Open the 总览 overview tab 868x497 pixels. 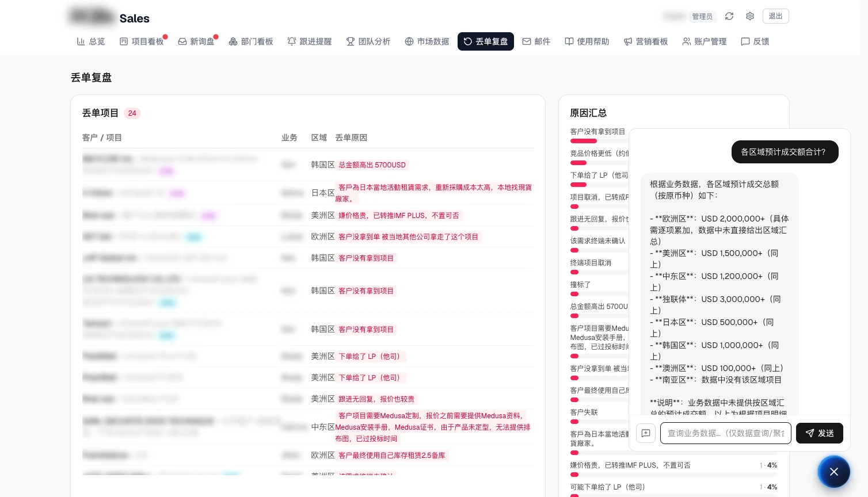tap(91, 41)
